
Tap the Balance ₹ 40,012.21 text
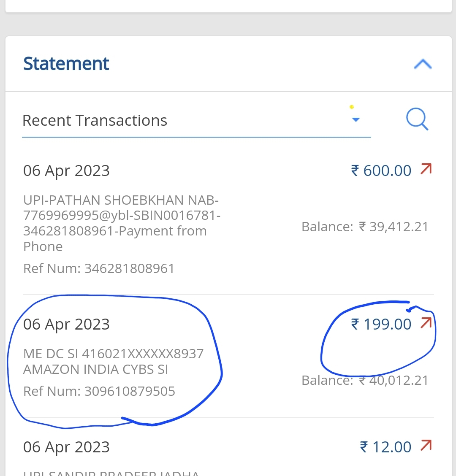point(365,381)
